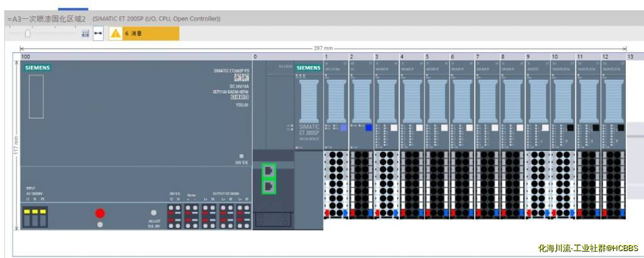This screenshot has height=258, width=644.
Task: Click SIEMENS logo on interface module
Action: click(x=308, y=68)
